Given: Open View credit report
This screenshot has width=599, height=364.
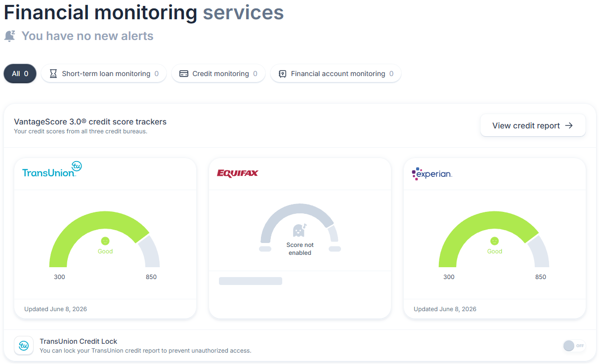Looking at the screenshot, I should (x=533, y=125).
